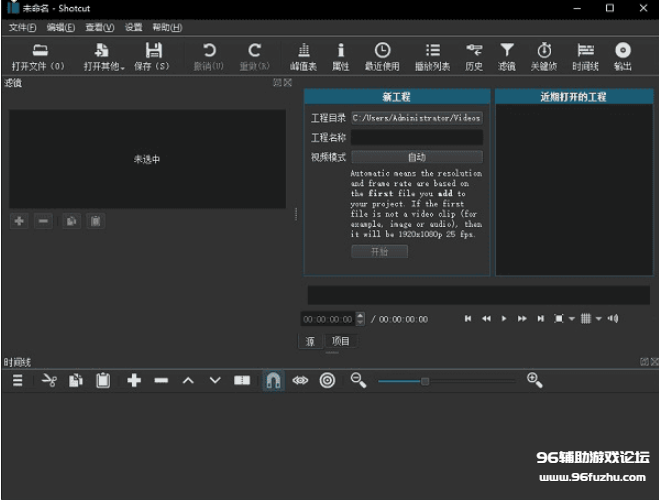Viewport: 659px width, 500px height.
Task: Split clip at playhead in timeline toolbar
Action: click(x=242, y=380)
